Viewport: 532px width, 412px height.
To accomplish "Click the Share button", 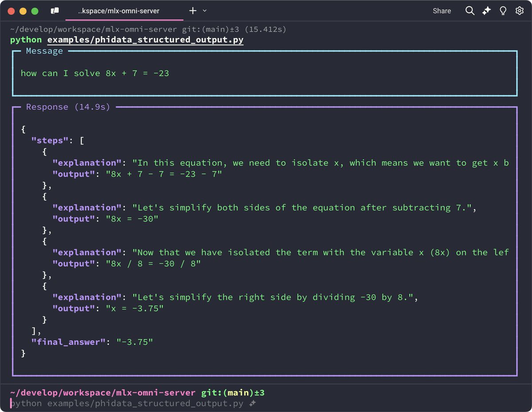I will pos(442,11).
